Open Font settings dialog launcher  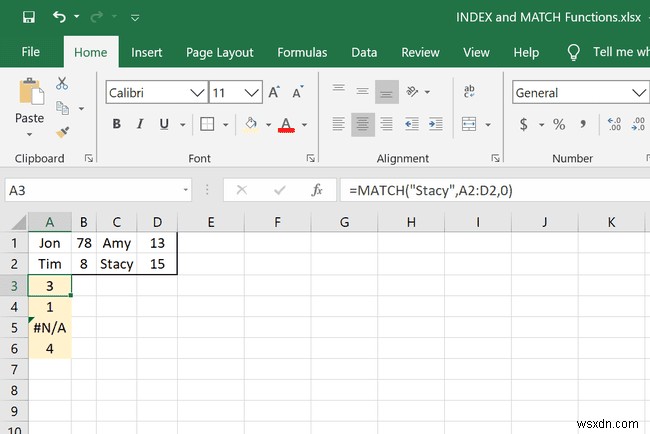pos(310,158)
